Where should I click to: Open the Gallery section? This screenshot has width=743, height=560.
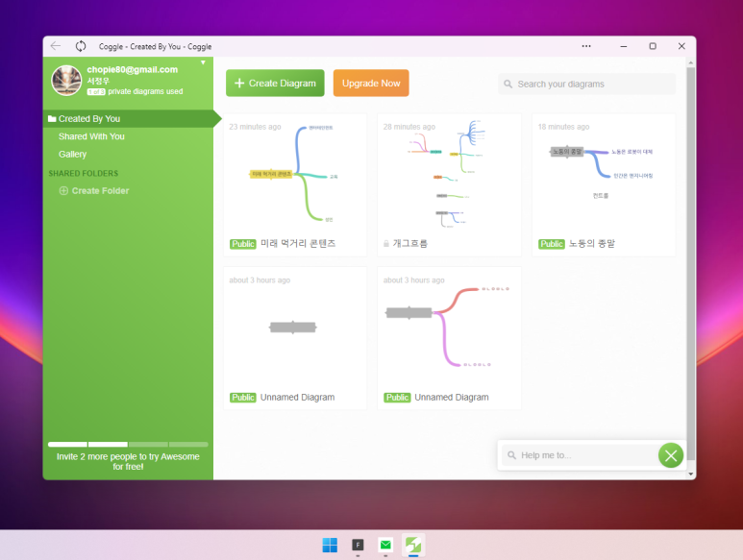pos(72,155)
